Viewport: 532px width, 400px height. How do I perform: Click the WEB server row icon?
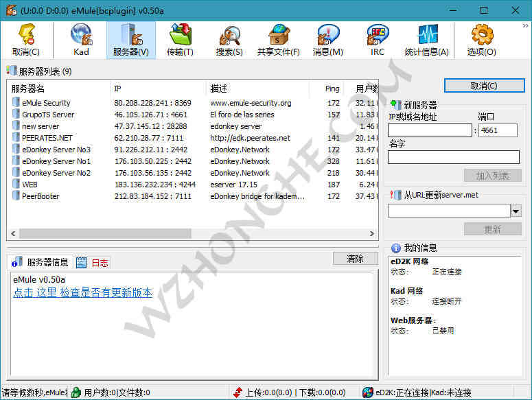click(x=16, y=184)
